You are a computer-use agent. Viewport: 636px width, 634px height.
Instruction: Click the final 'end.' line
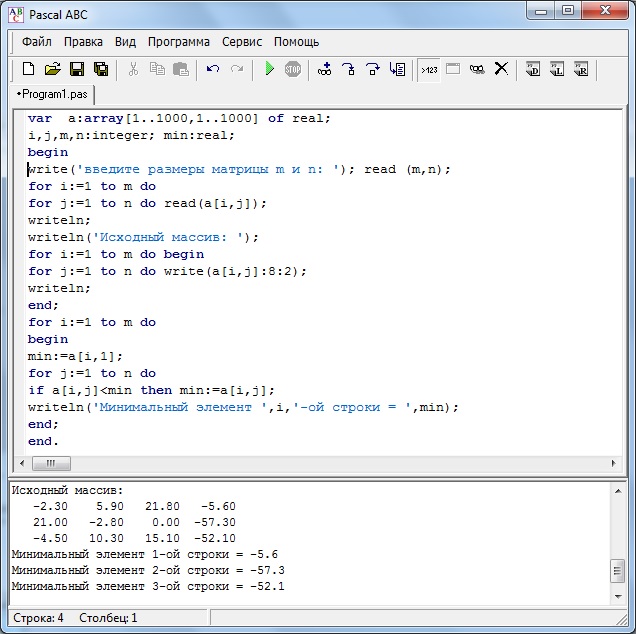(x=43, y=441)
